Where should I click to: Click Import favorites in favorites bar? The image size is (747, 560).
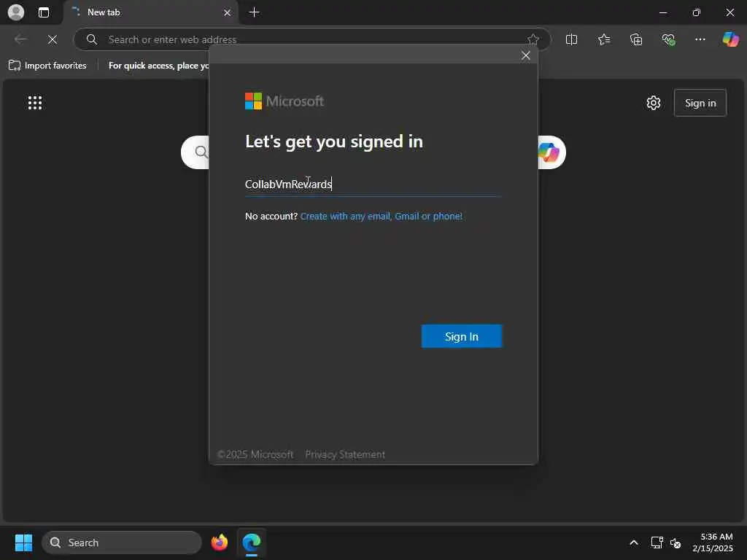tap(47, 66)
